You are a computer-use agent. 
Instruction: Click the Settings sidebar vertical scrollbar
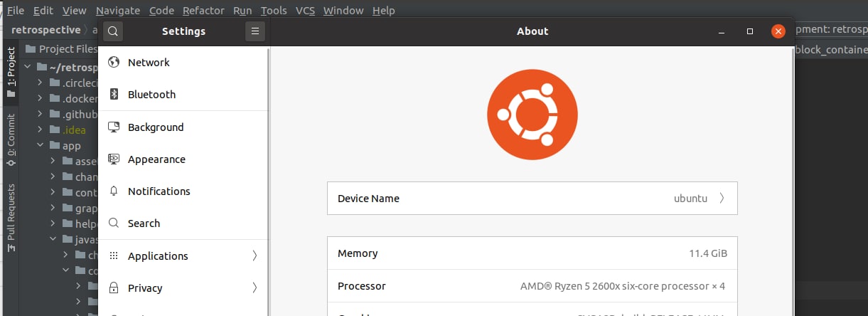tap(268, 182)
